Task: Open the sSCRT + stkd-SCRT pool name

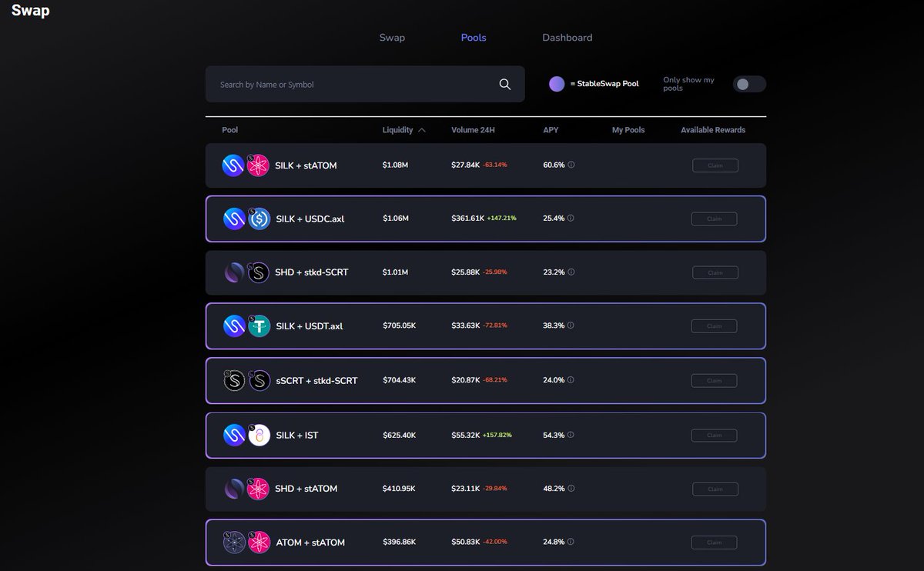Action: pyautogui.click(x=316, y=380)
